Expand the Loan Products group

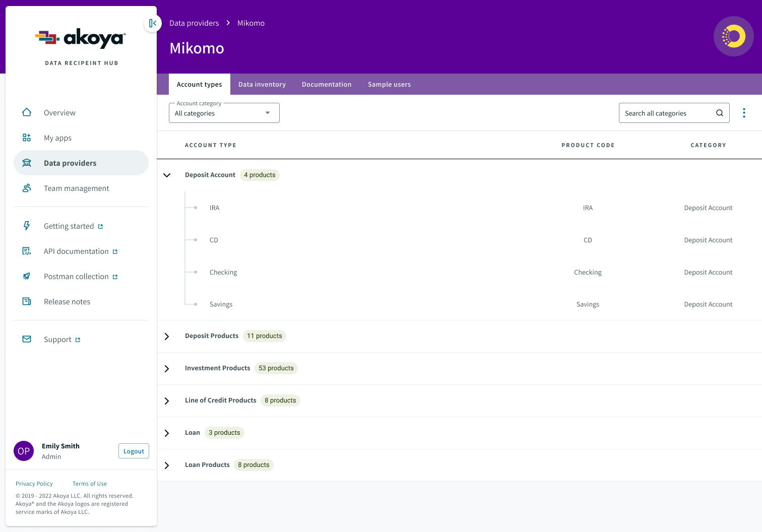(x=167, y=465)
